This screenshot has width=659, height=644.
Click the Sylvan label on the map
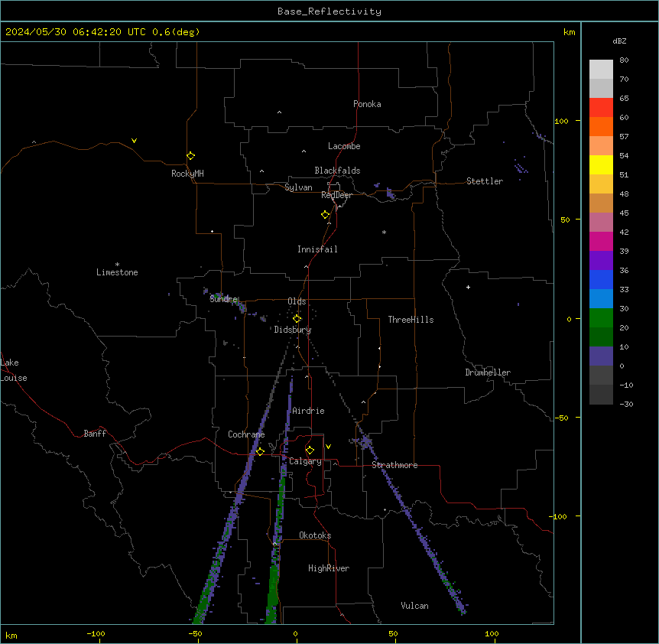(298, 187)
